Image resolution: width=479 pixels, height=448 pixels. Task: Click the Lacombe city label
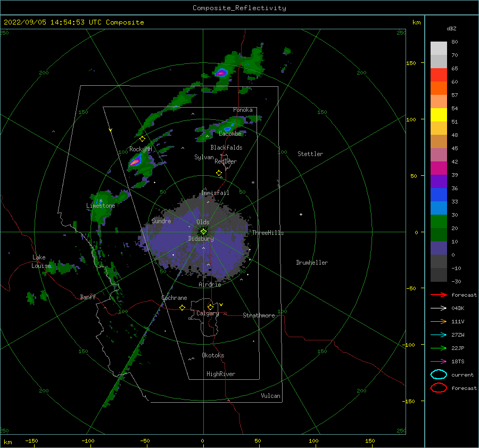pos(230,134)
